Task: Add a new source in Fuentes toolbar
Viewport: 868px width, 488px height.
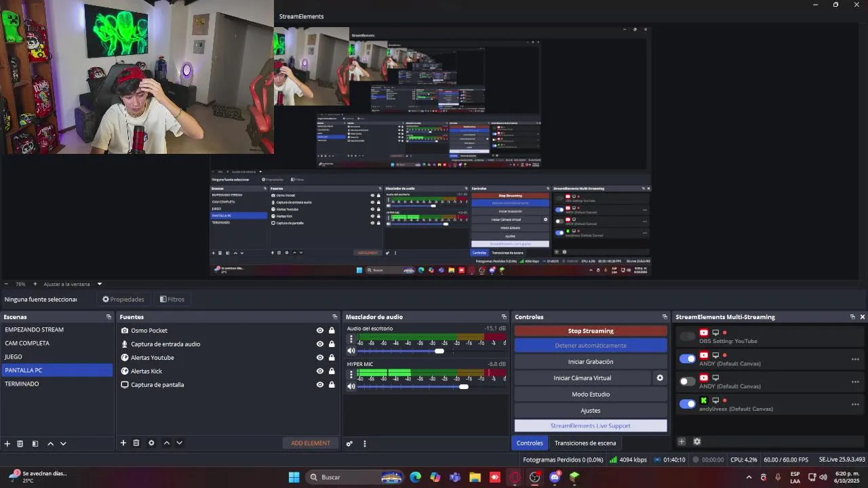Action: 123,443
